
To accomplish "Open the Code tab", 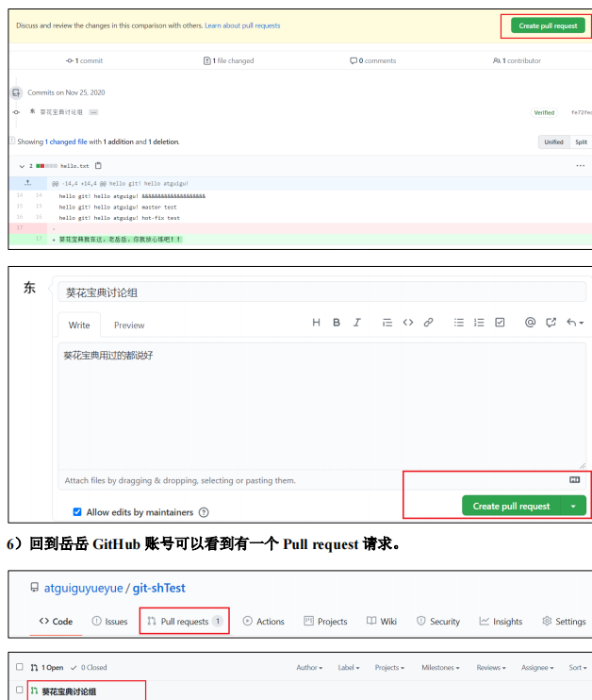I will tap(56, 622).
